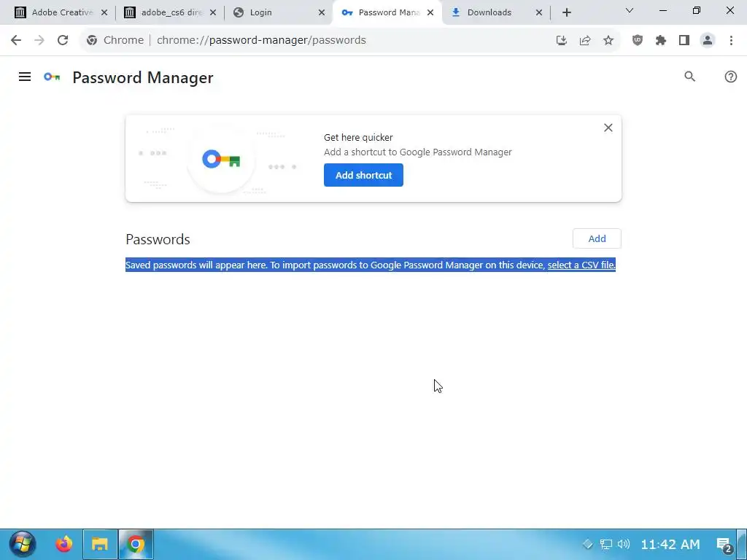Image resolution: width=747 pixels, height=560 pixels.
Task: Open the Extensions puzzle icon
Action: coord(661,40)
